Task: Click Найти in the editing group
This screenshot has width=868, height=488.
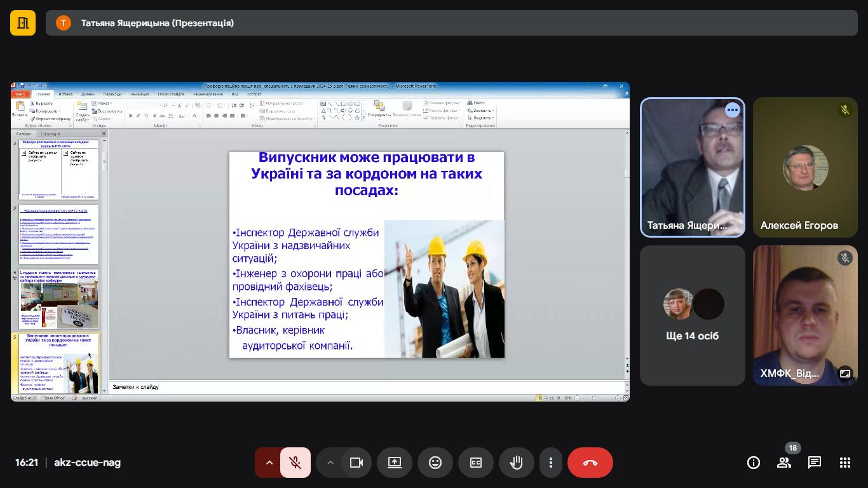Action: [477, 103]
